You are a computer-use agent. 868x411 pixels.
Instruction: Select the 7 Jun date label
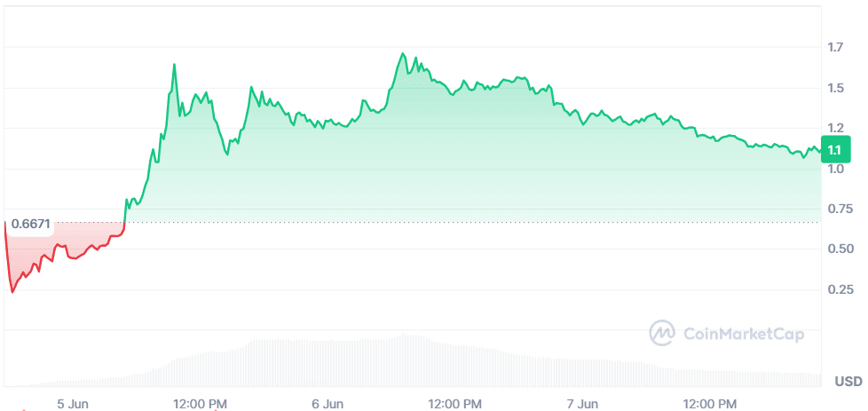click(x=583, y=404)
